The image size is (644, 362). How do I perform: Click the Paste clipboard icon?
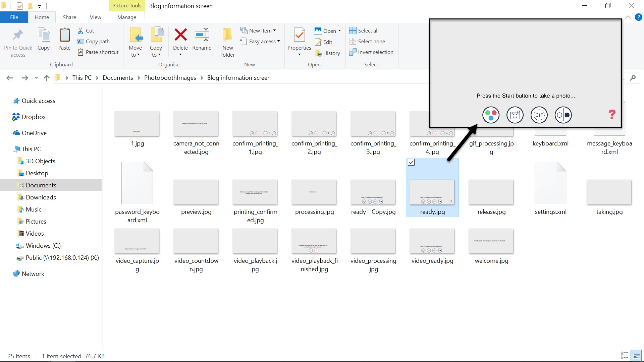pos(64,35)
